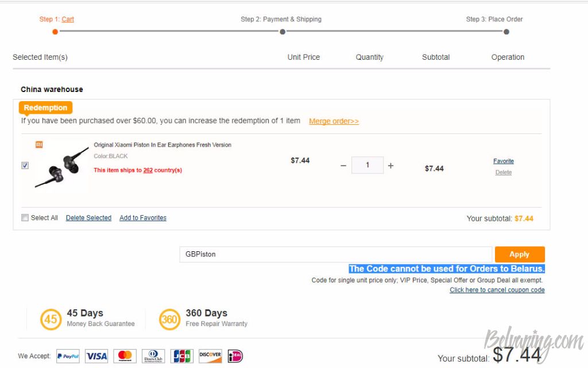Click the Operation column header
588x368 pixels.
pyautogui.click(x=508, y=57)
